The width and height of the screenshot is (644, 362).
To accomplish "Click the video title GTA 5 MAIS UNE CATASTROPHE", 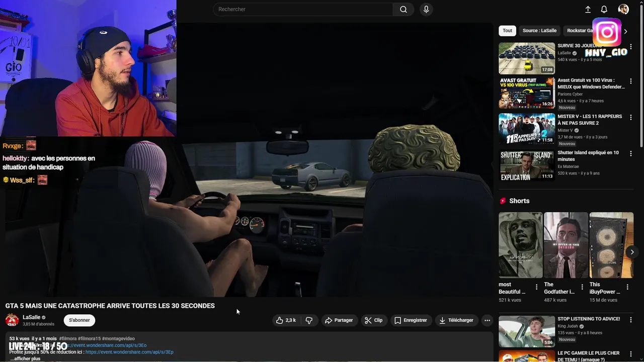I will tap(110, 306).
